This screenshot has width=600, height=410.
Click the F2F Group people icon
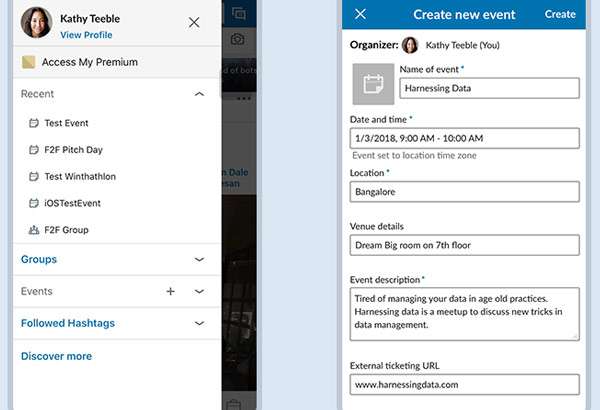(34, 230)
